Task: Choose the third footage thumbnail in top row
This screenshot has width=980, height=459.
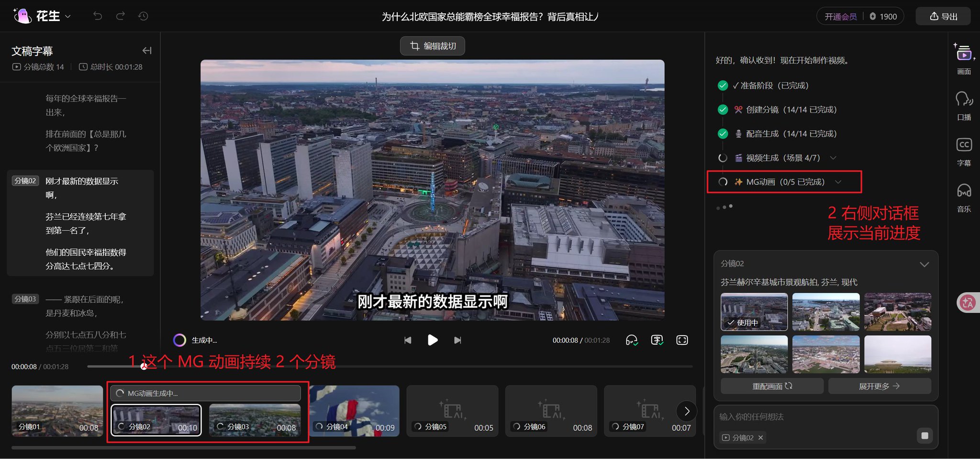Action: tap(898, 312)
